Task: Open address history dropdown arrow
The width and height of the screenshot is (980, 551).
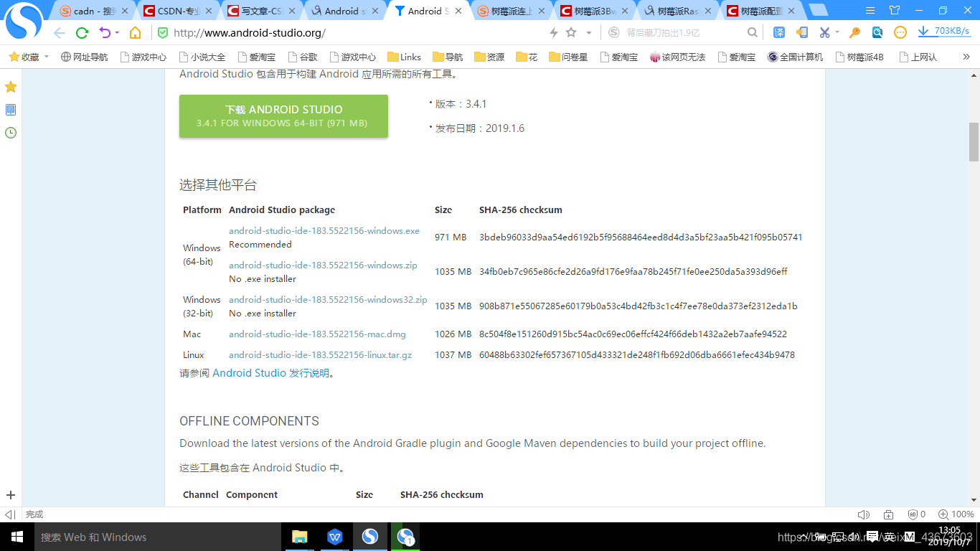Action: [589, 33]
